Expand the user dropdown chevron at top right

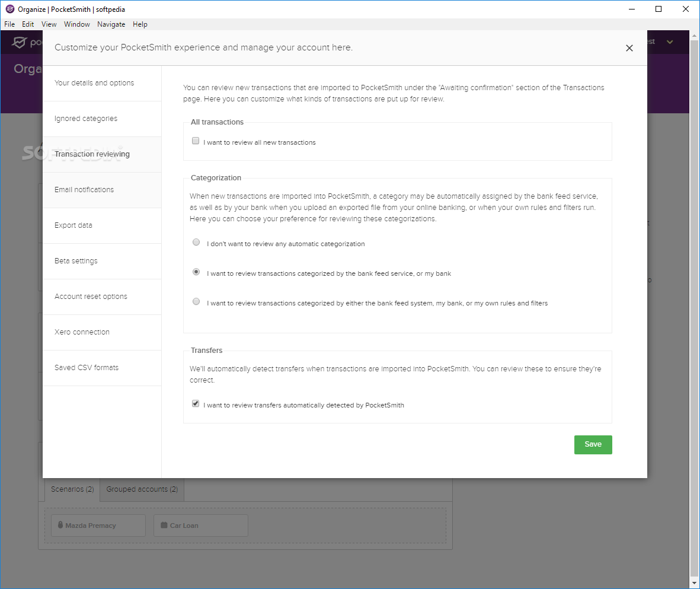pyautogui.click(x=670, y=42)
